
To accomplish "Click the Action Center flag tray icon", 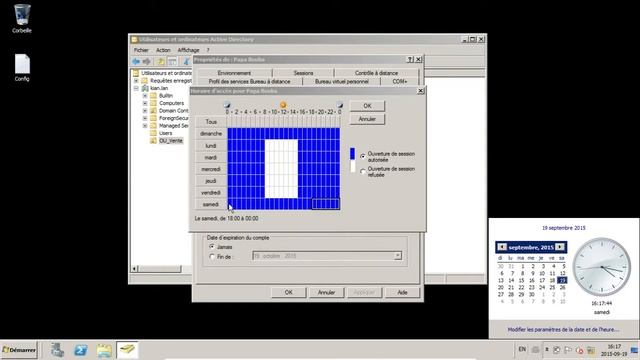I will pos(568,350).
